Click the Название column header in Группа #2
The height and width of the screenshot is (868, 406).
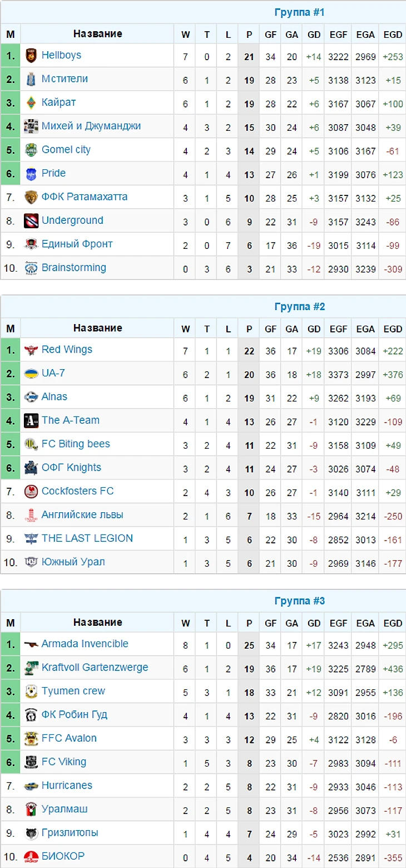point(97,328)
